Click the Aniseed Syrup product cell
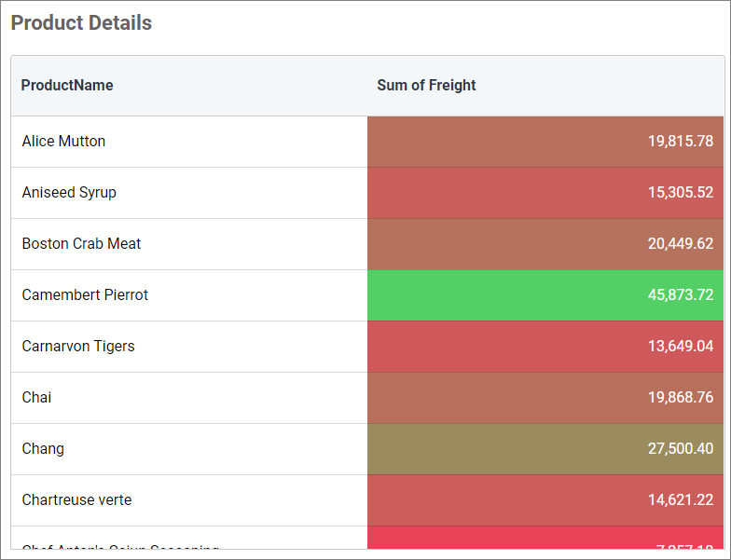The width and height of the screenshot is (731, 560). (x=69, y=193)
